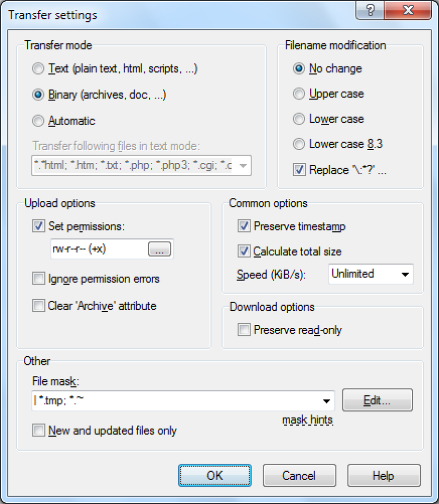Open permissions editor with ellipsis button
The width and height of the screenshot is (439, 504).
[x=159, y=249]
